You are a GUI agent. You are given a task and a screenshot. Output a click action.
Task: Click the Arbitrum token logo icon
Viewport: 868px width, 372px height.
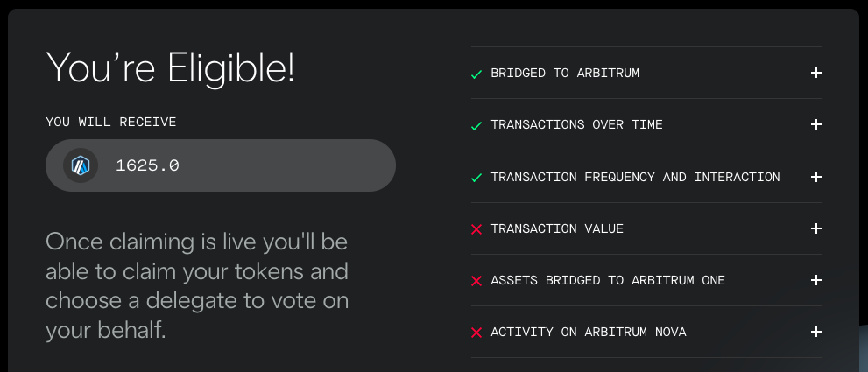point(81,165)
